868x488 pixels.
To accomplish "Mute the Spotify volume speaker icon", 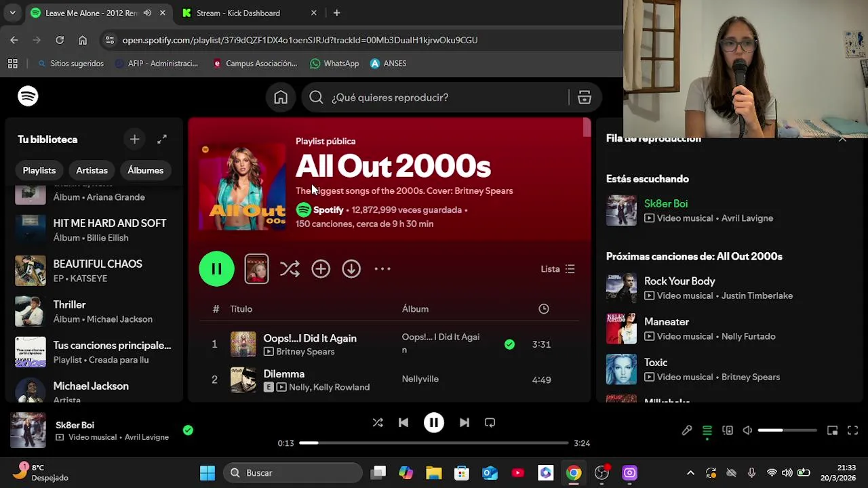I will tap(747, 430).
